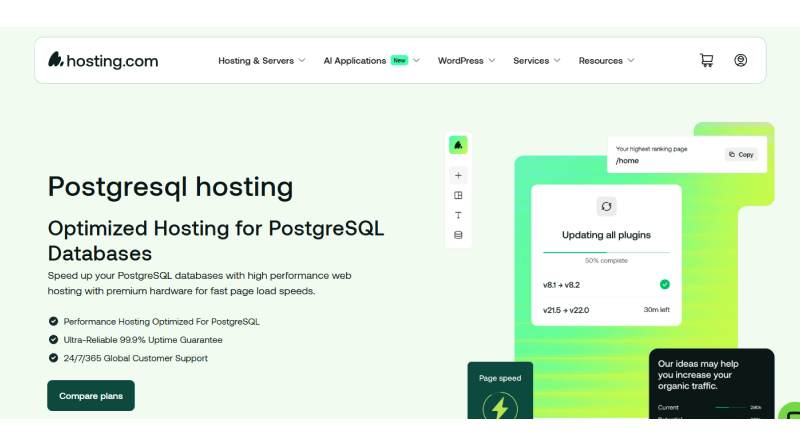Open the Resources menu

(601, 61)
